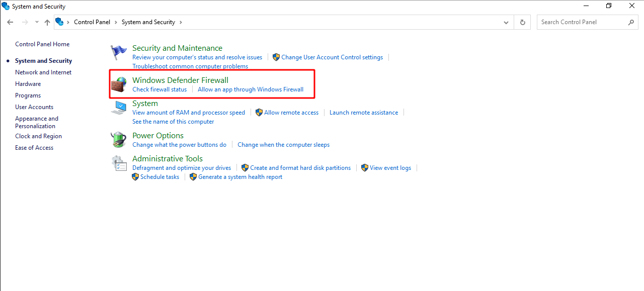Click Schedule tasks link

(159, 177)
